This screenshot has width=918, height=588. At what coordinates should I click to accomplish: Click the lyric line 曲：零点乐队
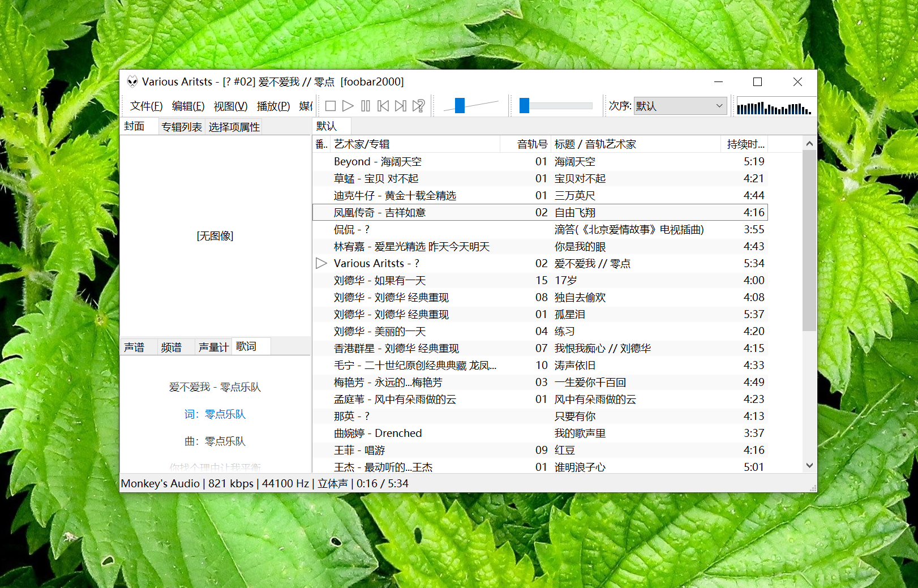click(215, 441)
